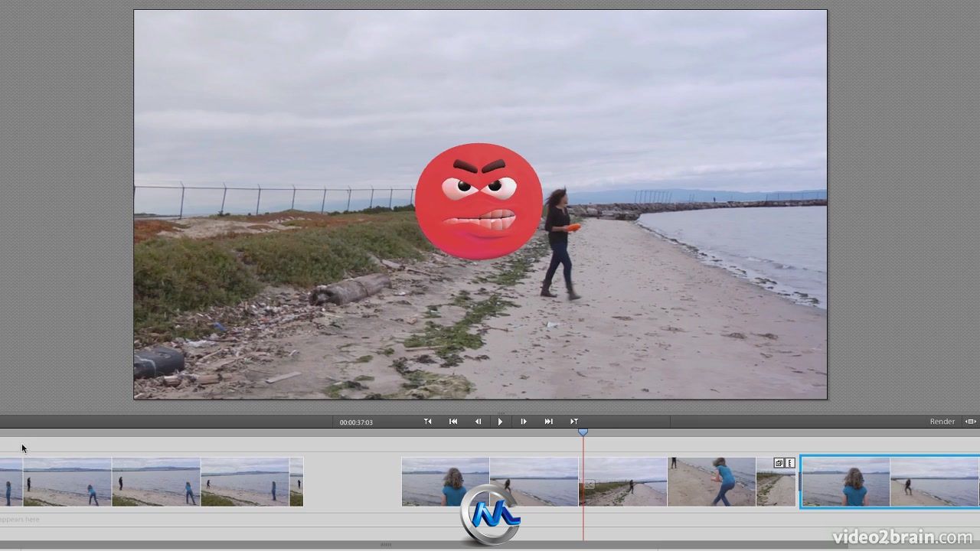Click the blue playhead marker on the ruler

[x=583, y=432]
